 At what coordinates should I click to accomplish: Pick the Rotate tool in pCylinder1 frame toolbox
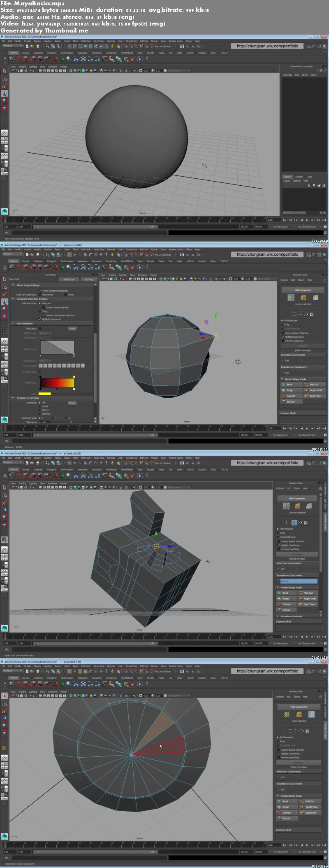[5, 725]
